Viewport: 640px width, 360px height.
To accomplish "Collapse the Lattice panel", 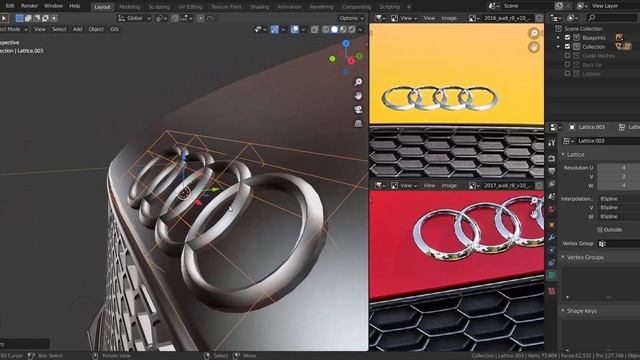I will tap(563, 154).
